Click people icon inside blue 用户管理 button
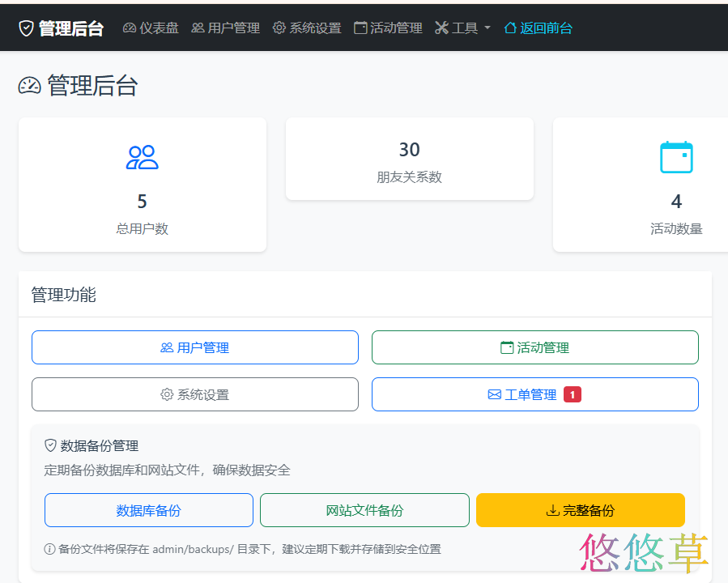The width and height of the screenshot is (728, 583). point(167,347)
